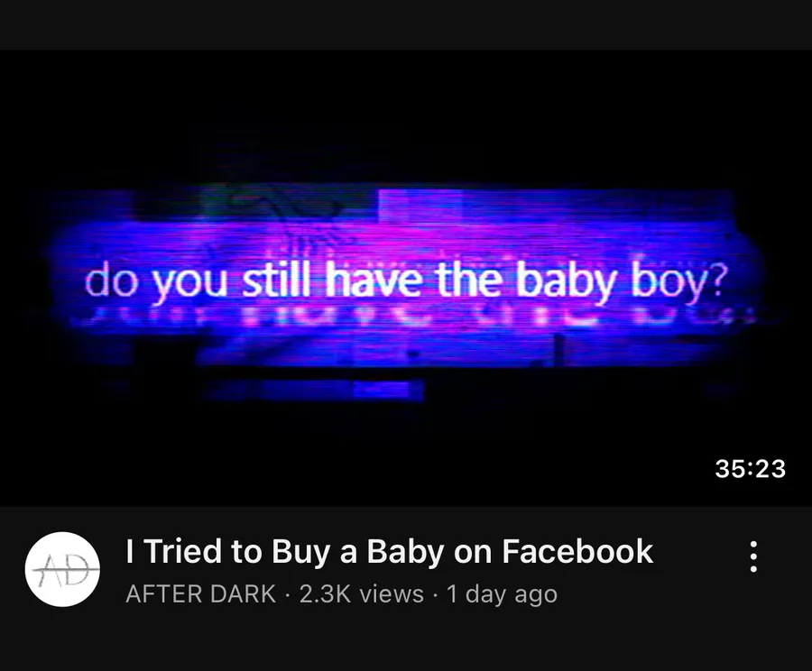Tap the metadata line under the video title
The width and height of the screenshot is (812, 671).
(x=341, y=593)
